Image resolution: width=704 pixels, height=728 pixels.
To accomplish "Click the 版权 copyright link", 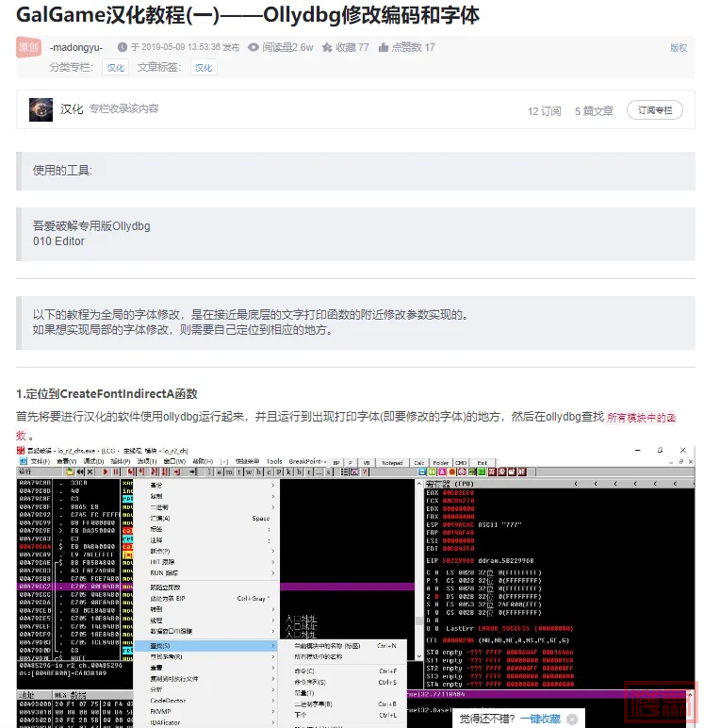I will tap(678, 47).
